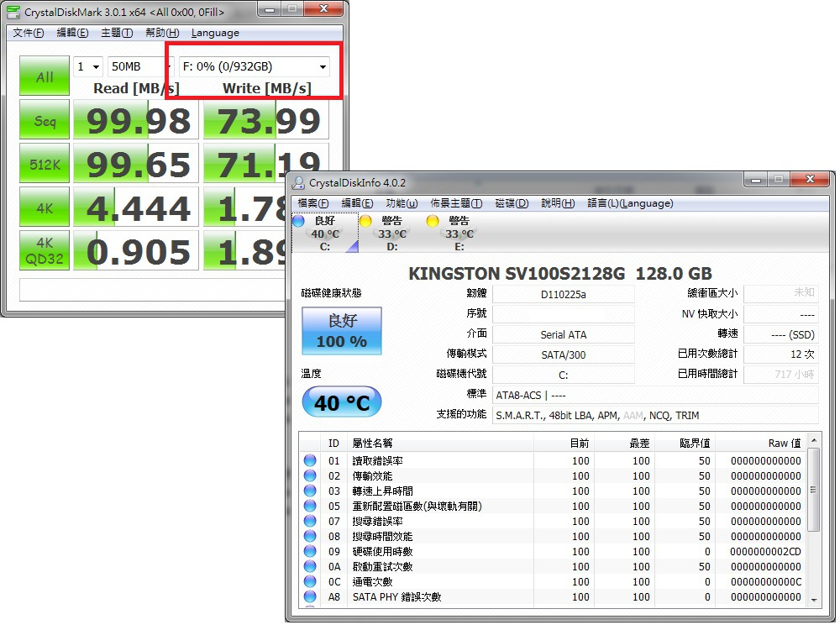Click the 40 °C temperature indicator
840x630 pixels.
pos(342,402)
